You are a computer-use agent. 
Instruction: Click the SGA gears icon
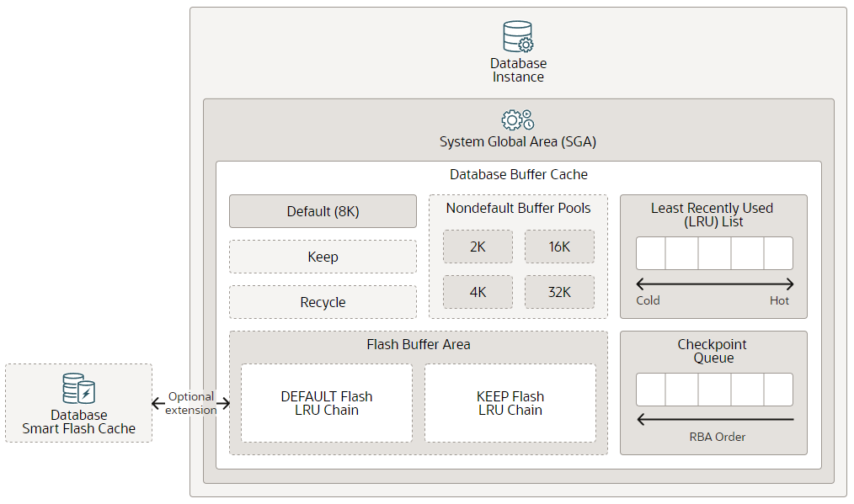coord(518,119)
